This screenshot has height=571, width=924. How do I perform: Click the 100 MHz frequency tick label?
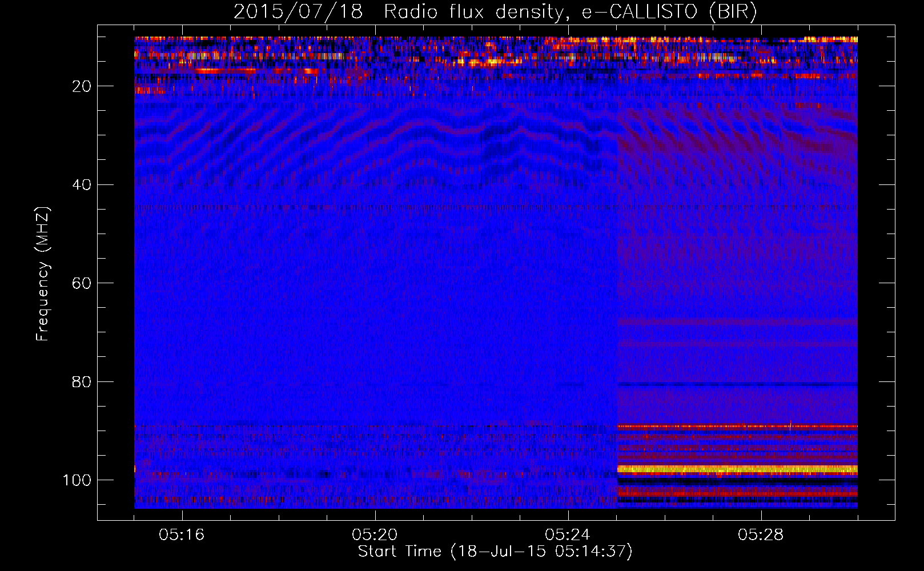77,480
